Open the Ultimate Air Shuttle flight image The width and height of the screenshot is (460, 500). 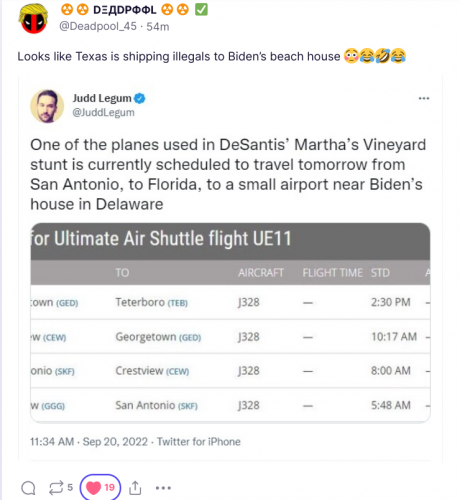230,323
